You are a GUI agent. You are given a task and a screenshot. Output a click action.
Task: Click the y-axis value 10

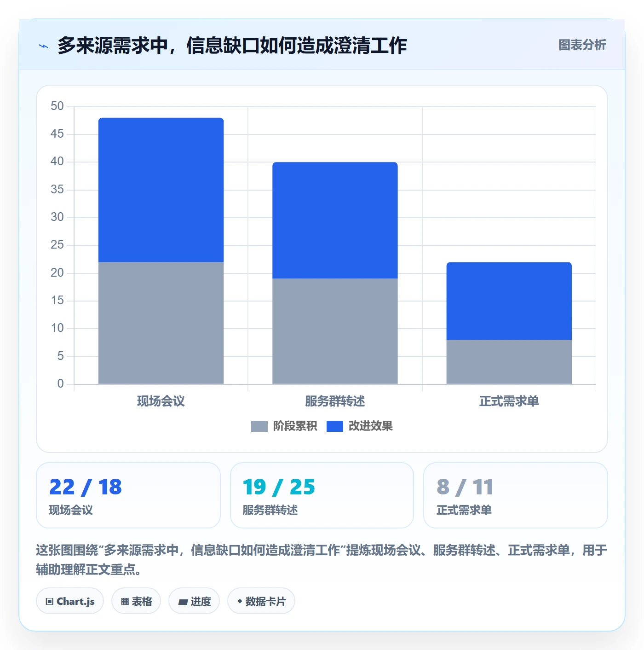coord(57,328)
